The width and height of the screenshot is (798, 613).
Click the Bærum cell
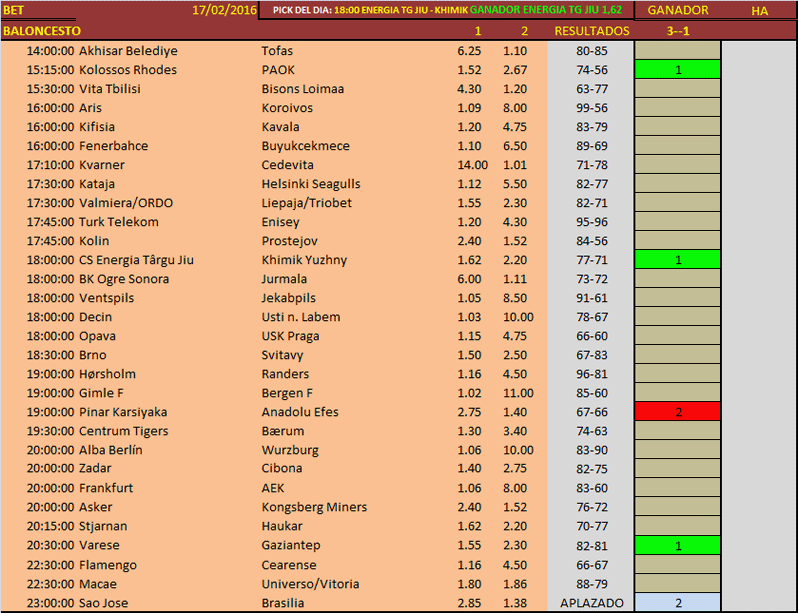(282, 431)
